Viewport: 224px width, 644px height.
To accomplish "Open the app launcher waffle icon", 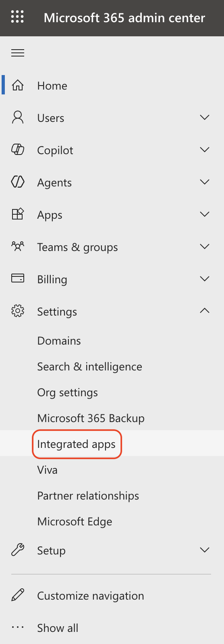I will [17, 17].
